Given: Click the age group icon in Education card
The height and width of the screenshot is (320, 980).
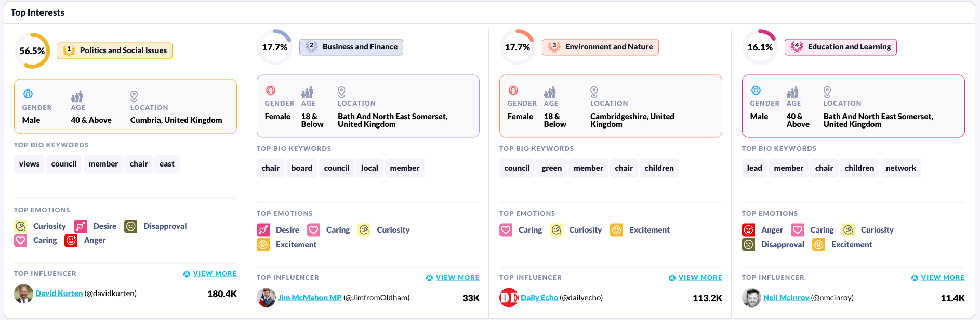Looking at the screenshot, I should [792, 93].
